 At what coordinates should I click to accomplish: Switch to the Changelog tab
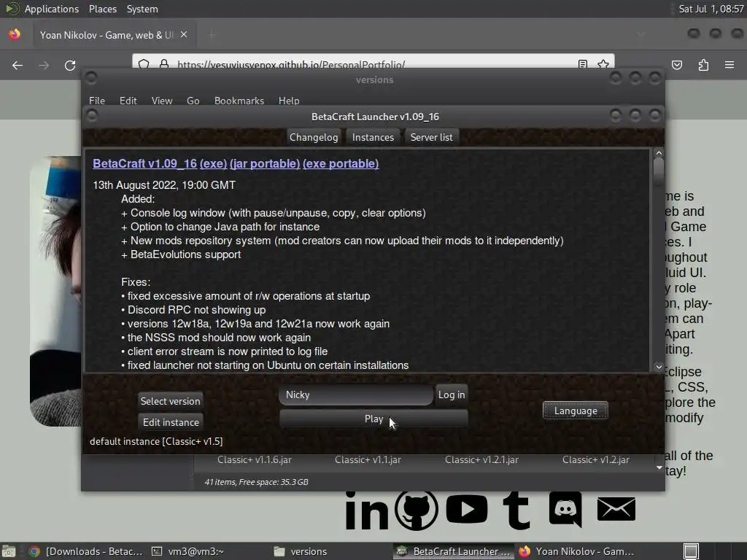tap(314, 137)
